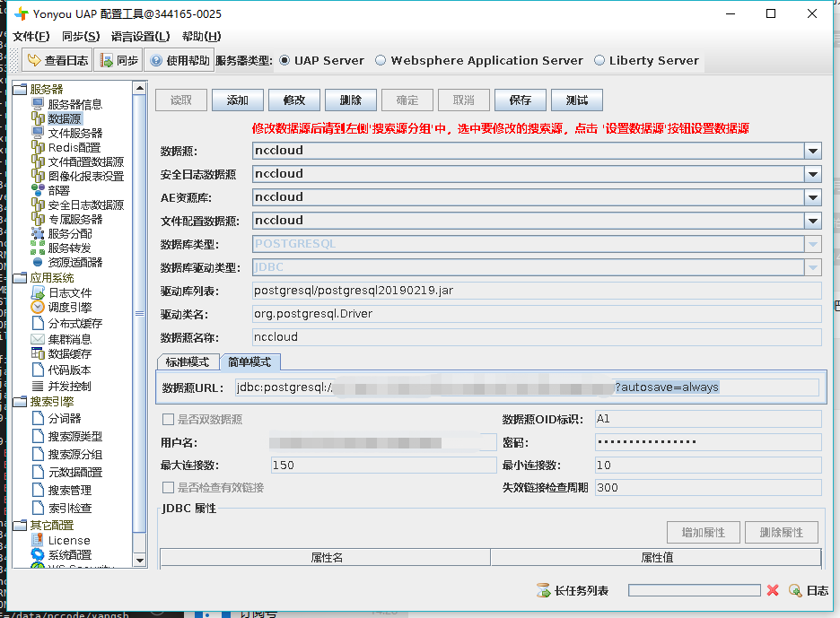Focus the 数据源URL text field
Viewport: 840px width, 618px height.
(x=527, y=387)
